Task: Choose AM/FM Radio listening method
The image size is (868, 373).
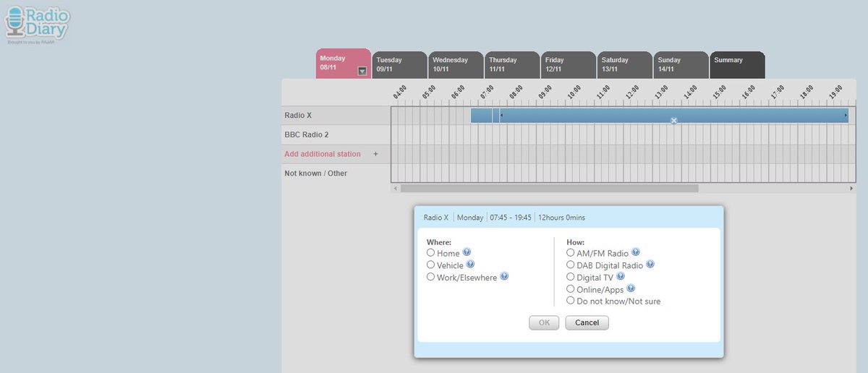Action: [x=571, y=253]
